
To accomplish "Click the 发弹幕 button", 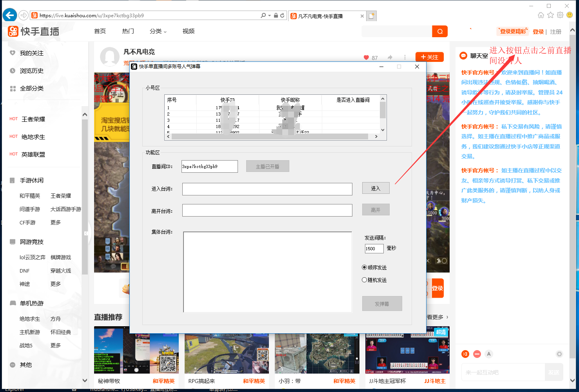I will 382,303.
